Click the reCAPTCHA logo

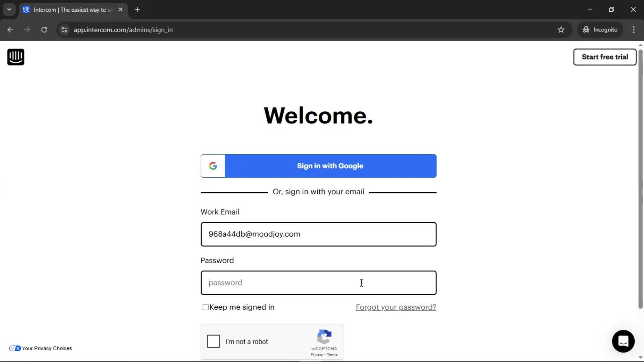tap(324, 337)
